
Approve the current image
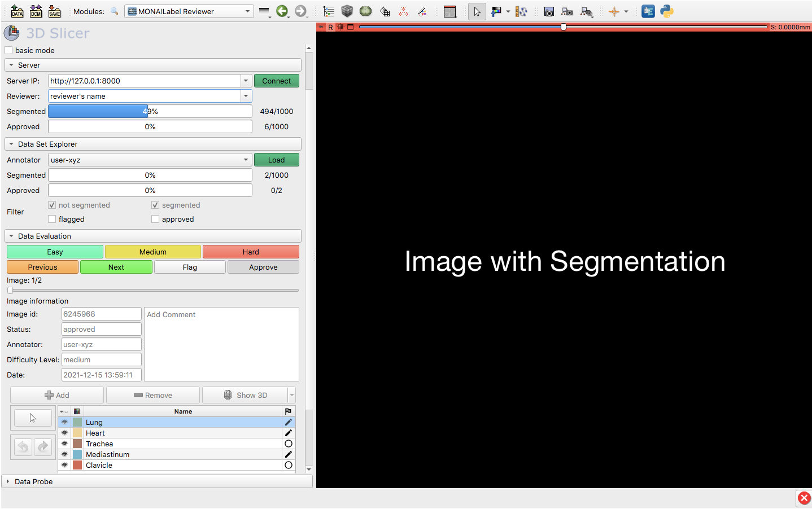click(x=263, y=266)
